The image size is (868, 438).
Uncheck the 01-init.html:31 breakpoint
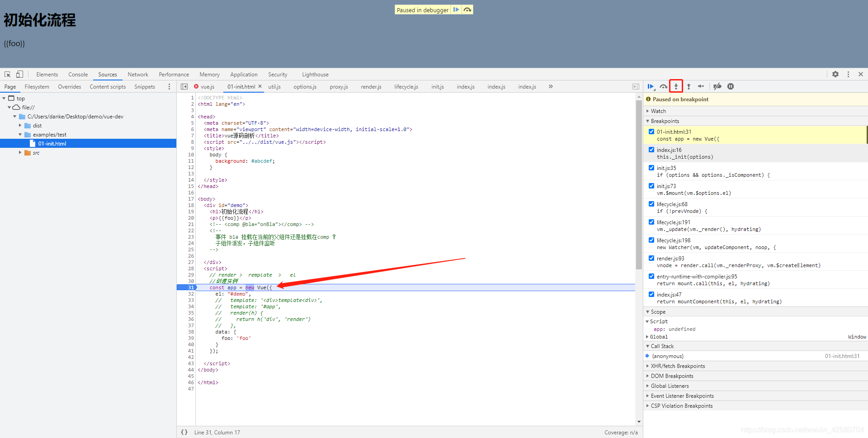[651, 132]
